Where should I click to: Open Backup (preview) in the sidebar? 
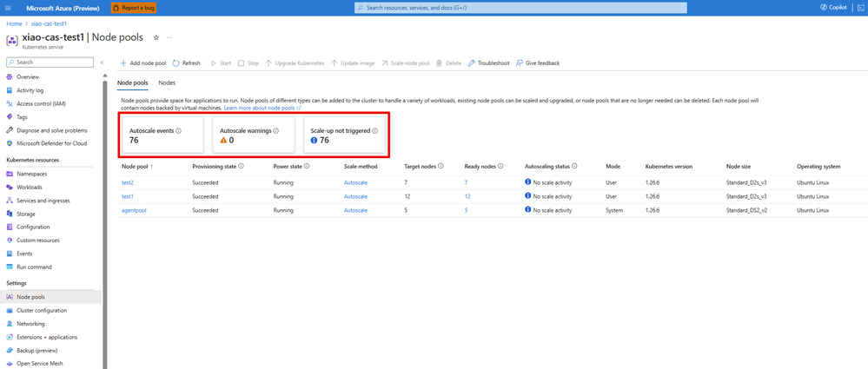click(37, 350)
